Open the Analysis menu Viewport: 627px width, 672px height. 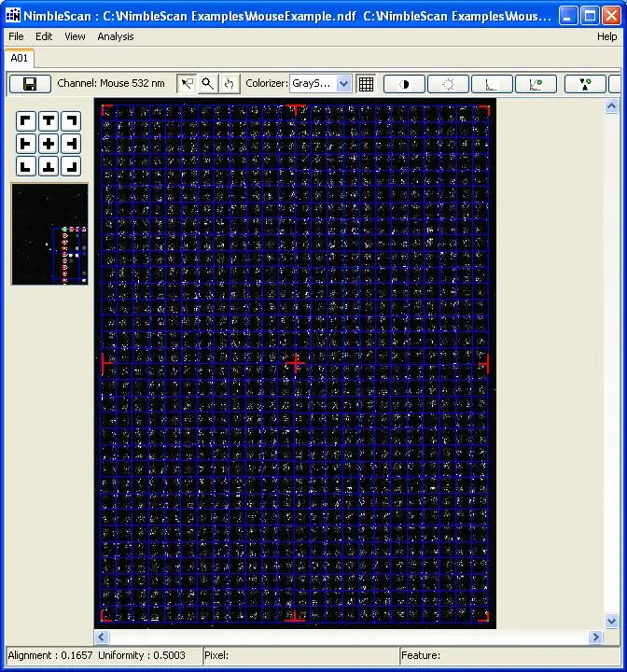pyautogui.click(x=116, y=36)
